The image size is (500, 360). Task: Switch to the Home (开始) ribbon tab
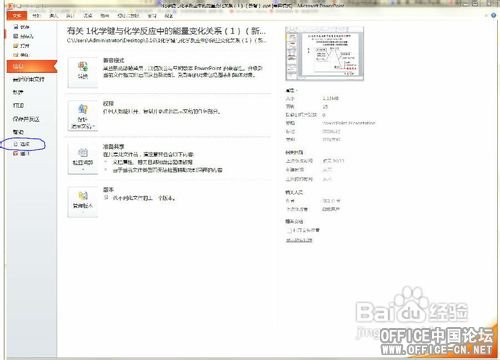(x=36, y=16)
